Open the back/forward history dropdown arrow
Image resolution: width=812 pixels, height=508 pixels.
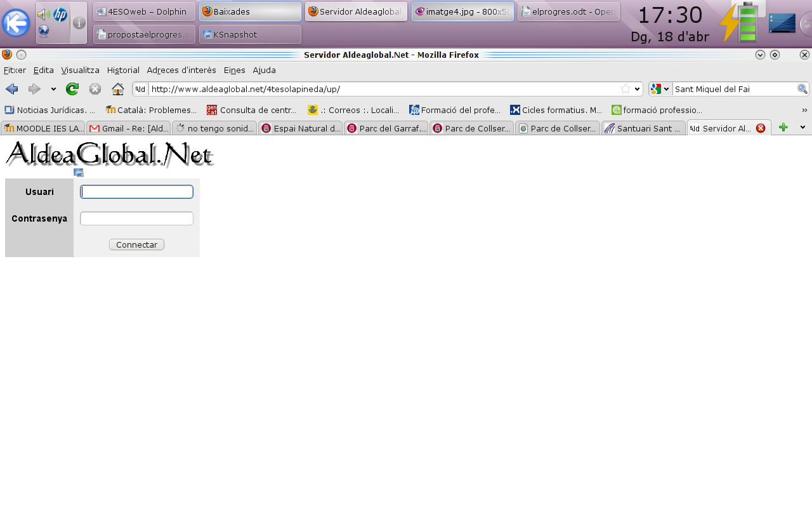(54, 89)
